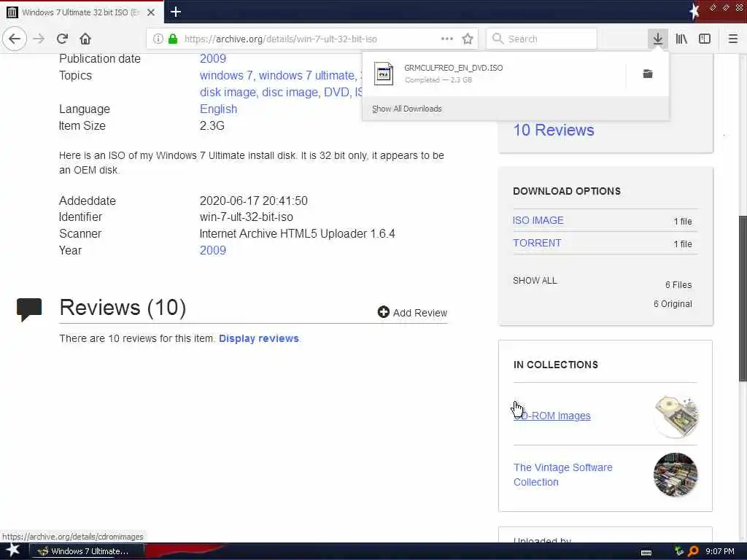Go back to the previous page
Screen dimensions: 747x560
(x=15, y=39)
